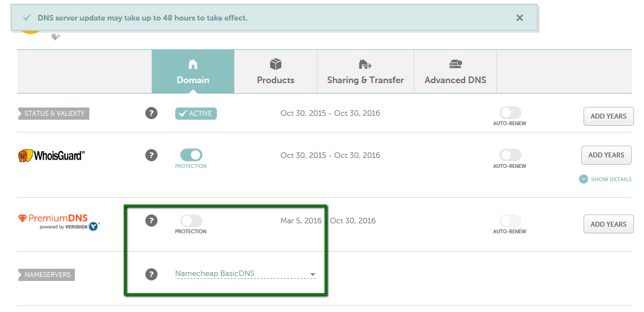Disable WhoisGuard Protection toggle
The image size is (644, 312).
tap(191, 155)
